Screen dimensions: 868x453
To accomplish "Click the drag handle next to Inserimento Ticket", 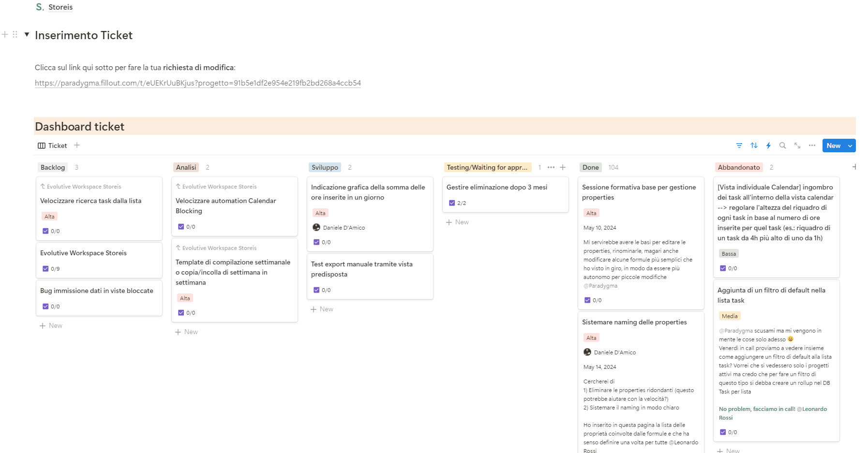I will pyautogui.click(x=15, y=34).
